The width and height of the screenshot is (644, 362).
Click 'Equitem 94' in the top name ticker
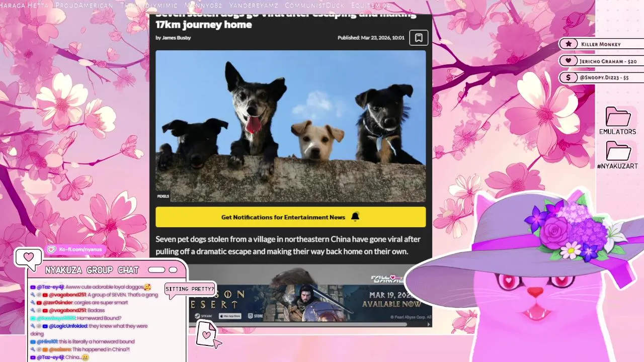[371, 6]
